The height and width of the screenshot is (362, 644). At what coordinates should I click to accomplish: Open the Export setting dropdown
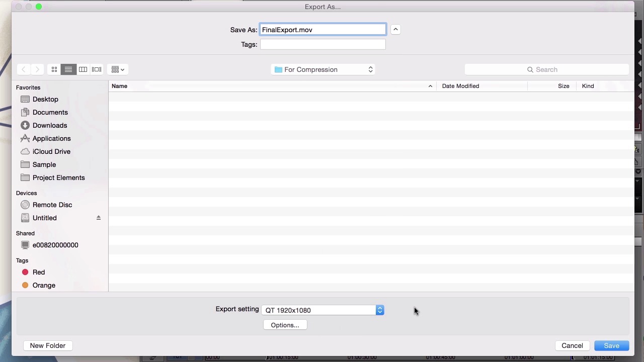pyautogui.click(x=323, y=310)
